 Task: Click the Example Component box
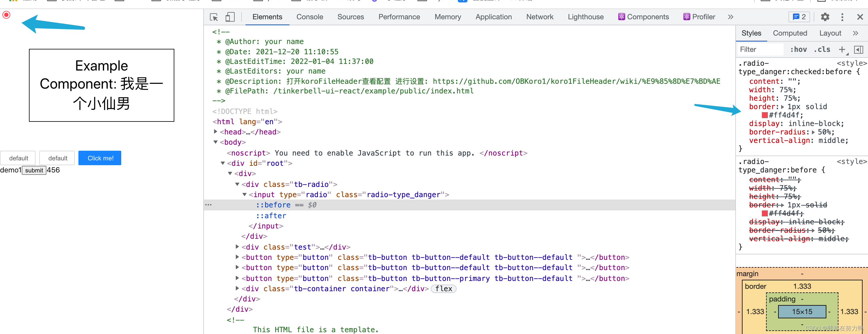coord(101,85)
